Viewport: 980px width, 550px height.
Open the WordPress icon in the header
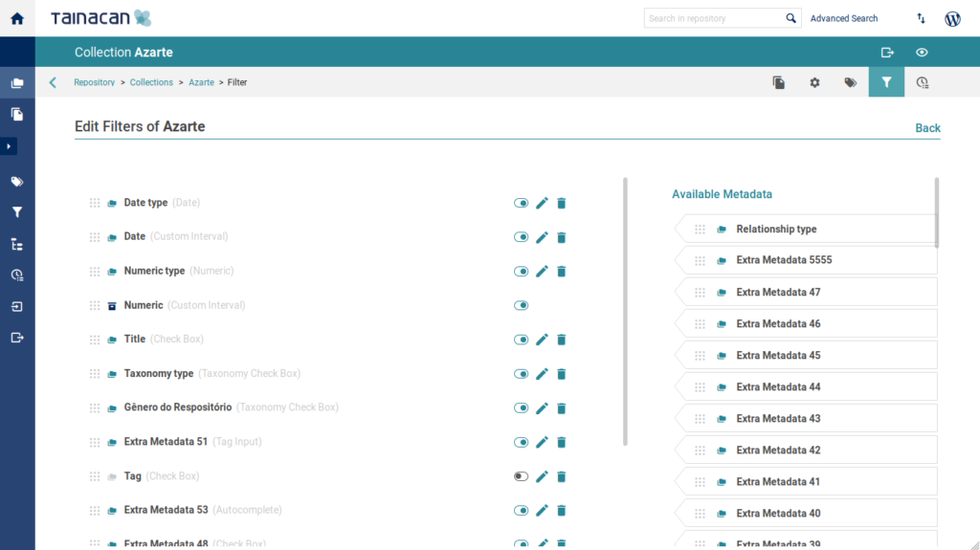(x=952, y=18)
